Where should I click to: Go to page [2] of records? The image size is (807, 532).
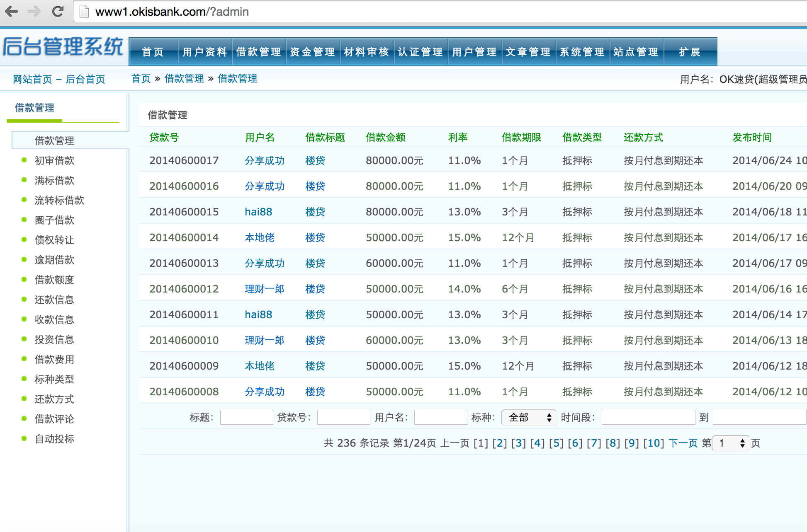(500, 443)
